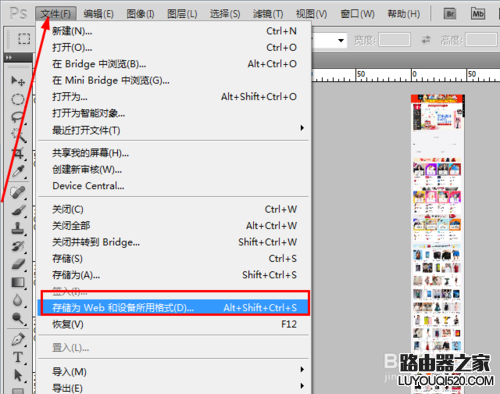This screenshot has width=500, height=394.
Task: Open the 文件(F) menu
Action: click(x=56, y=14)
